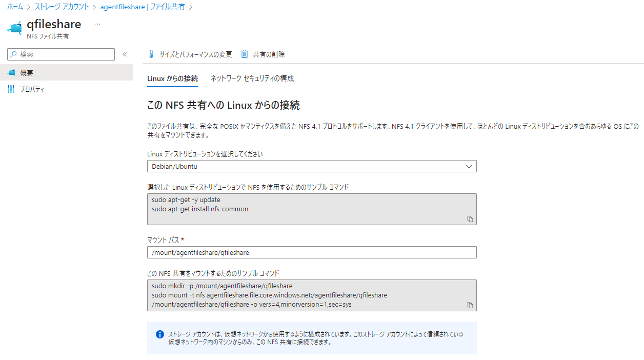Screen dimensions: 644x360
Task: Copy the apt-get install sample commands
Action: pos(470,219)
